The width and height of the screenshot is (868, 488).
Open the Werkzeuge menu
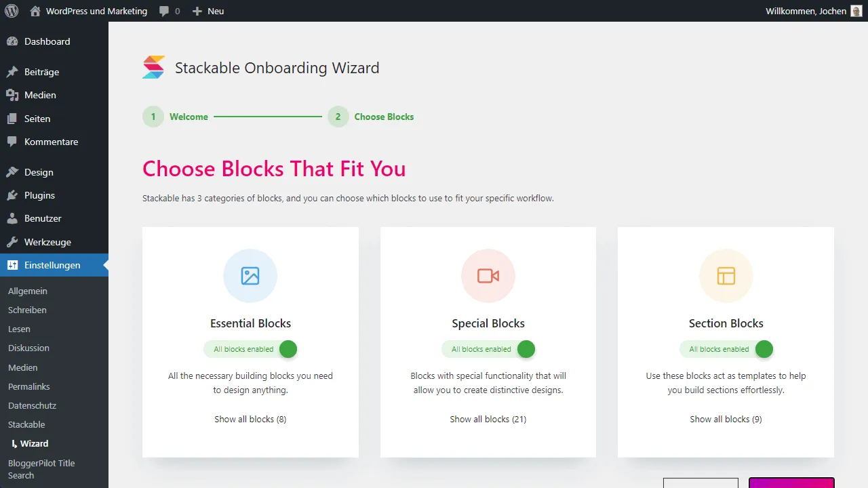[54, 242]
